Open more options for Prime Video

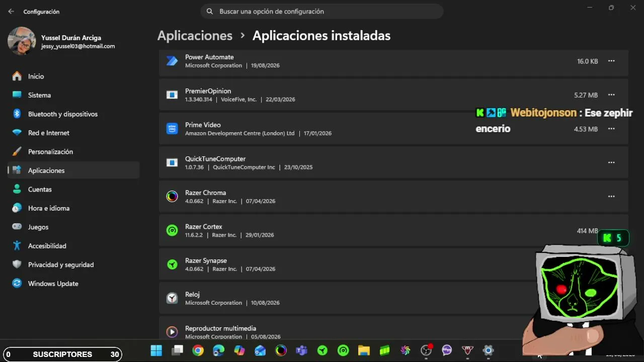pos(611,129)
